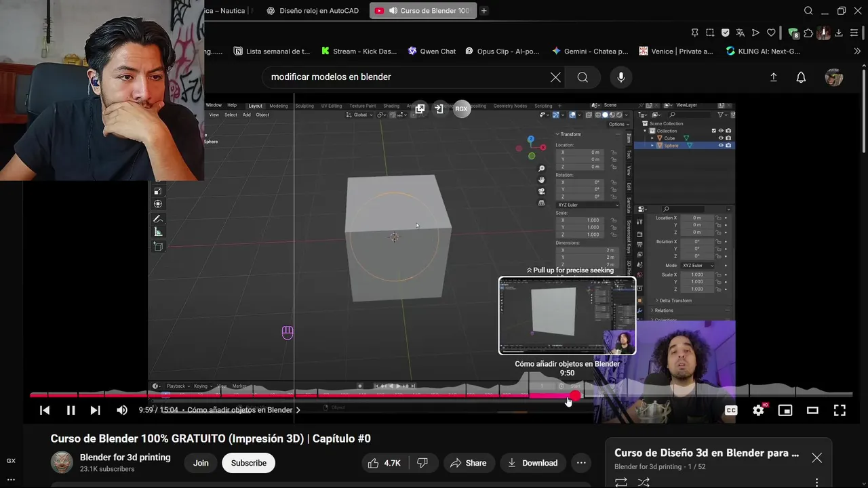Open YouTube notifications bell
This screenshot has height=488, width=868.
click(801, 77)
